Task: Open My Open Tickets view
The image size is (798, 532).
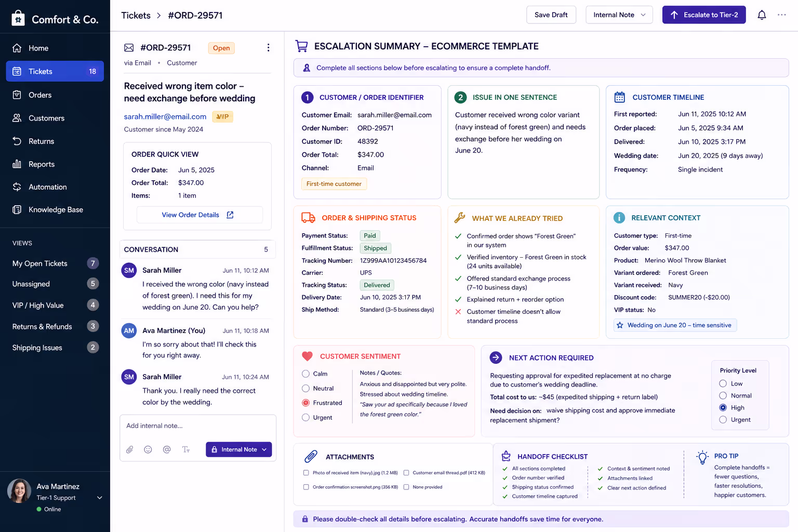Action: 55,263
